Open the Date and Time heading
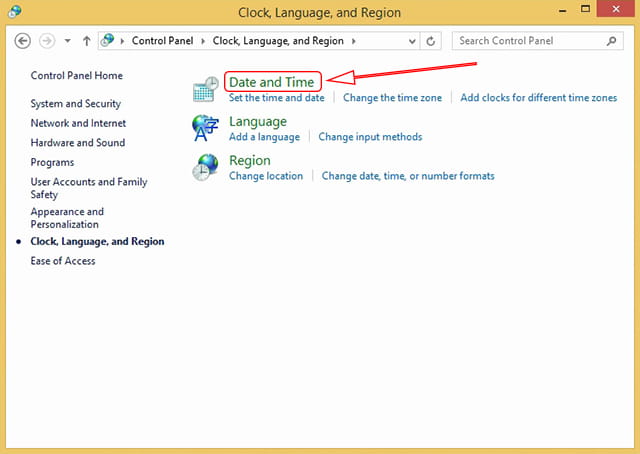640x454 pixels. tap(271, 82)
